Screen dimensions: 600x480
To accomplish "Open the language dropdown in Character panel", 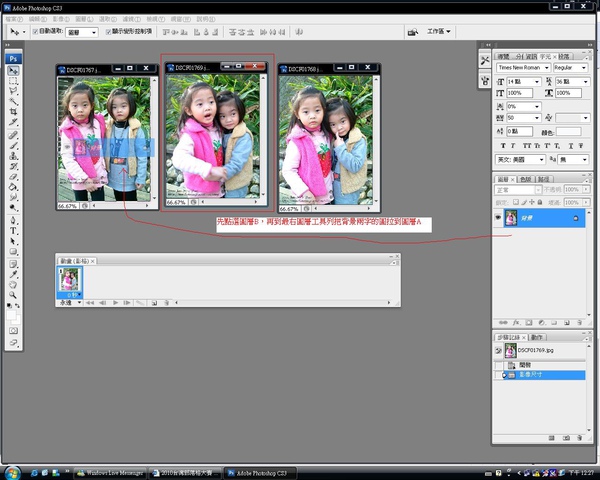I will coord(520,160).
